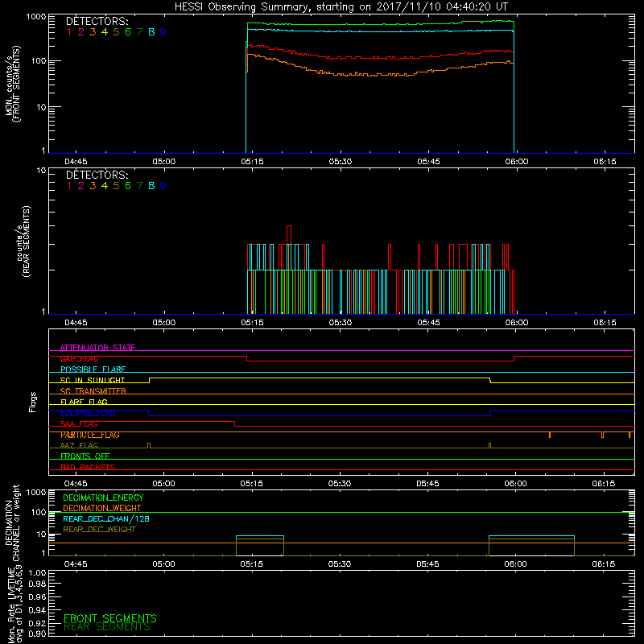Select detector 8 in the front segments legend
This screenshot has width=644, height=644.
coord(151,32)
